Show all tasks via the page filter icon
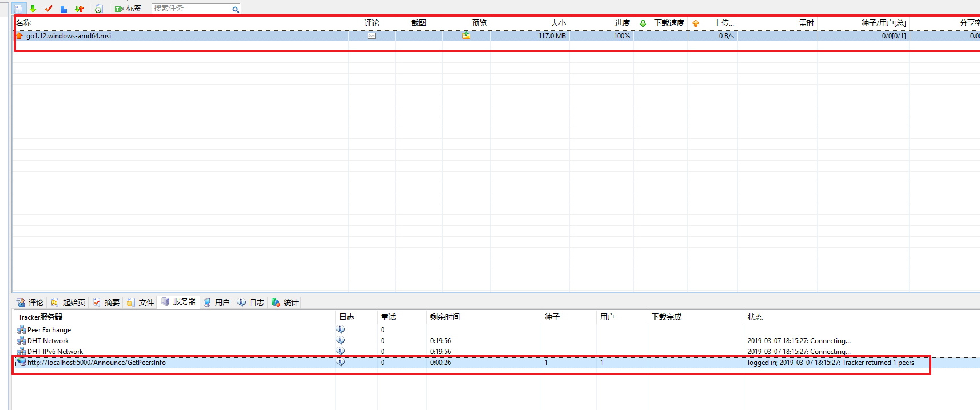Screen dimensions: 980x410 (x=19, y=9)
